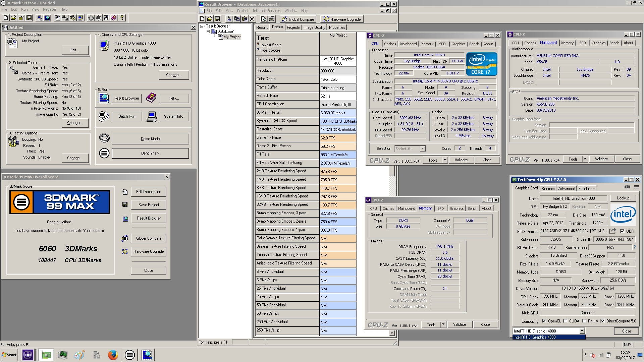
Task: Toggle CUDA checkbox in GPU-Z
Action: pos(565,321)
